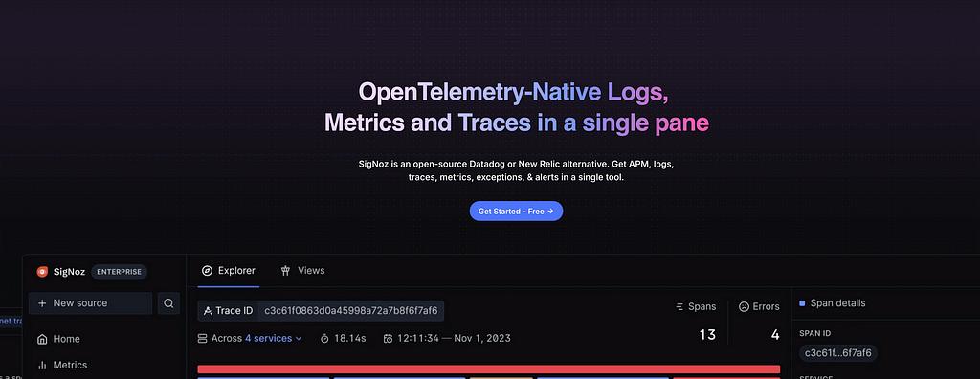
Task: Click the calendar timestamp icon
Action: pos(389,339)
